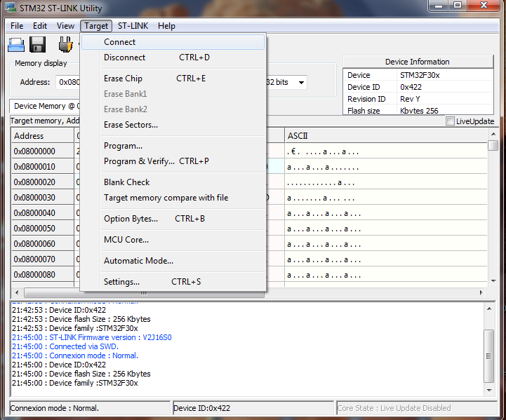Screen dimensions: 506x420
Task: Select the address cell 0x08000030
Action: (43, 198)
